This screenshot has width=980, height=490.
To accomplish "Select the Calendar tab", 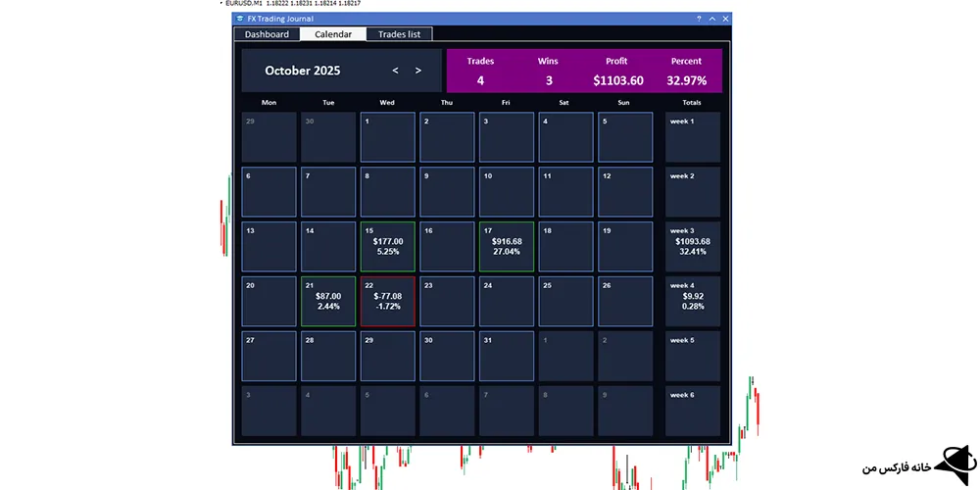I will [333, 34].
